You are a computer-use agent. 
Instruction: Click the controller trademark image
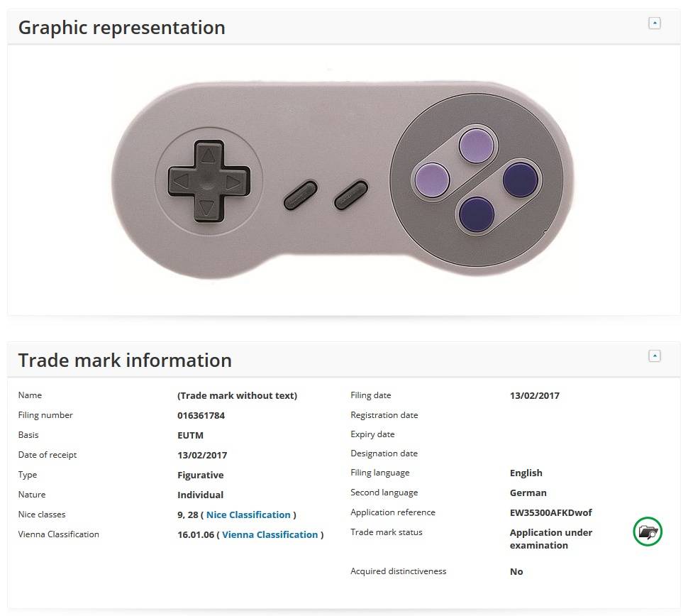click(x=343, y=179)
